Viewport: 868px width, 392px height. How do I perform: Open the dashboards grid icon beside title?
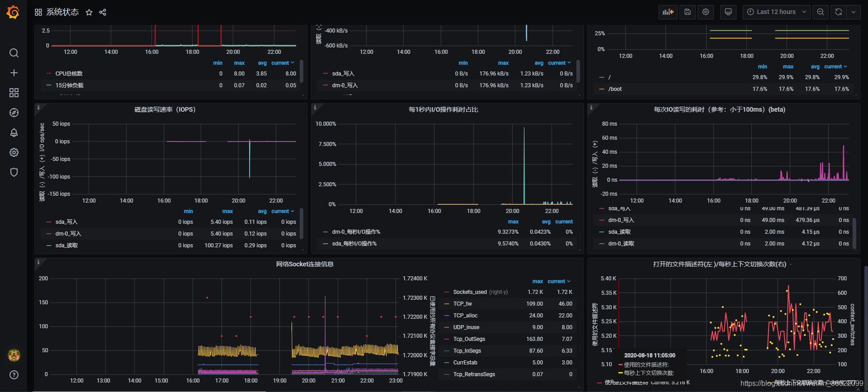point(38,12)
